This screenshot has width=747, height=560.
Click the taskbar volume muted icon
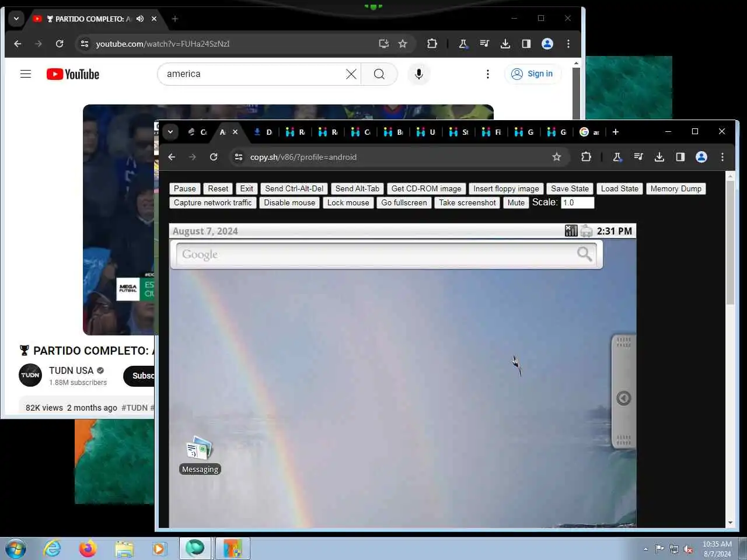point(689,549)
